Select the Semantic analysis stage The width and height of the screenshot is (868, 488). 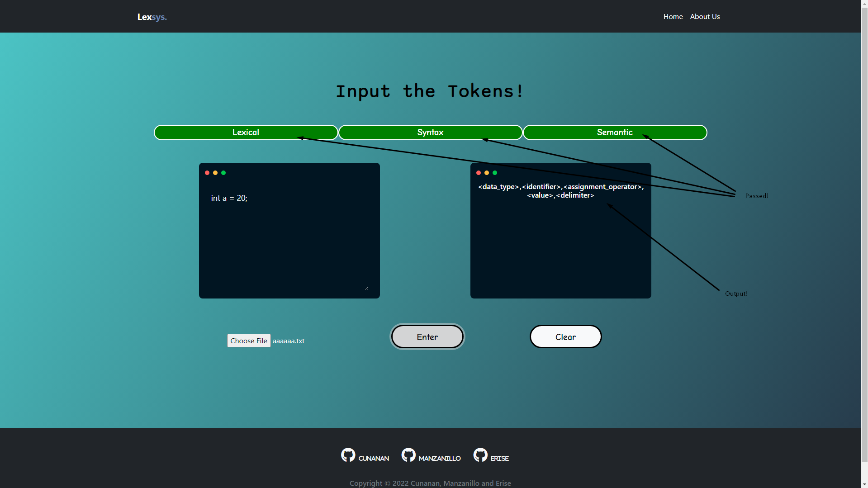[x=615, y=132]
